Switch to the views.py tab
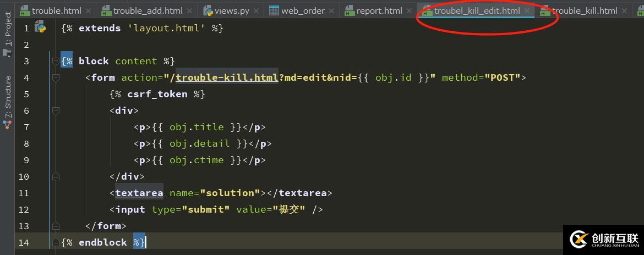Viewport: 644px width, 255px height. [232, 10]
